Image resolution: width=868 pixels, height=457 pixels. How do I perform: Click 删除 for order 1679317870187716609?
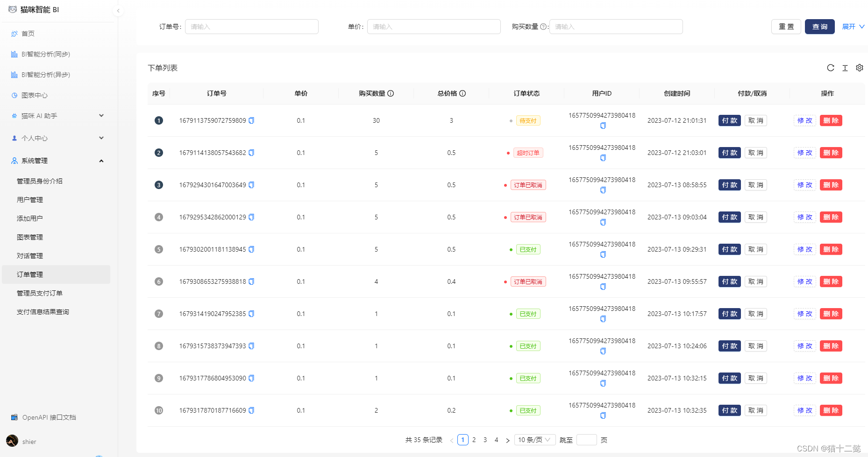coord(831,410)
